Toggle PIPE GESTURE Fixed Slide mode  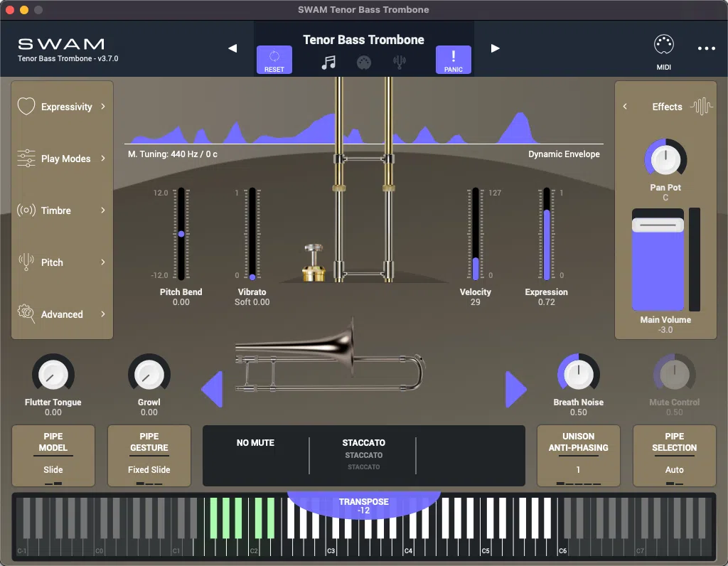tap(149, 456)
